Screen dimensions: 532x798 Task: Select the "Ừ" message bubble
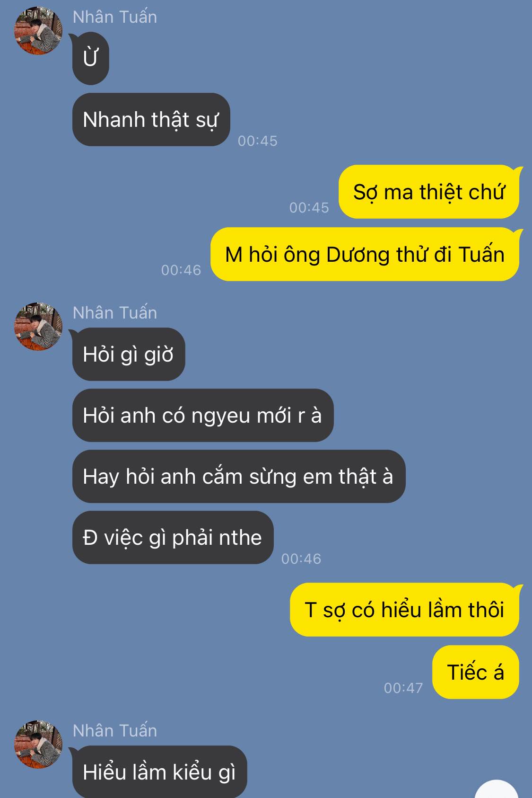pos(90,59)
